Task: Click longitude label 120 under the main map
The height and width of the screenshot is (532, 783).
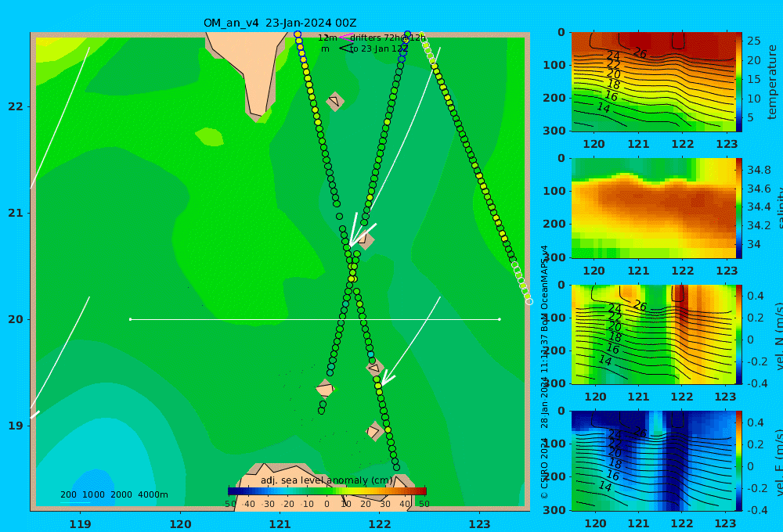Action: 180,524
